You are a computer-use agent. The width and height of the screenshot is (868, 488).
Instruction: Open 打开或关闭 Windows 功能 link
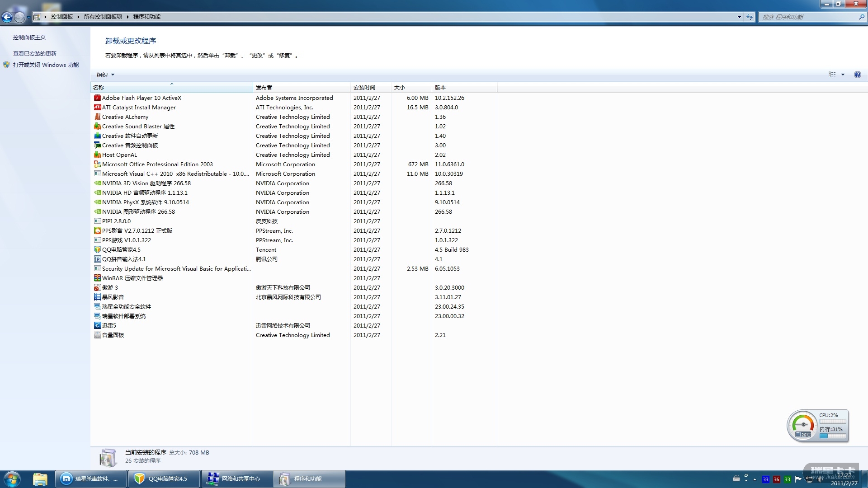click(x=46, y=65)
